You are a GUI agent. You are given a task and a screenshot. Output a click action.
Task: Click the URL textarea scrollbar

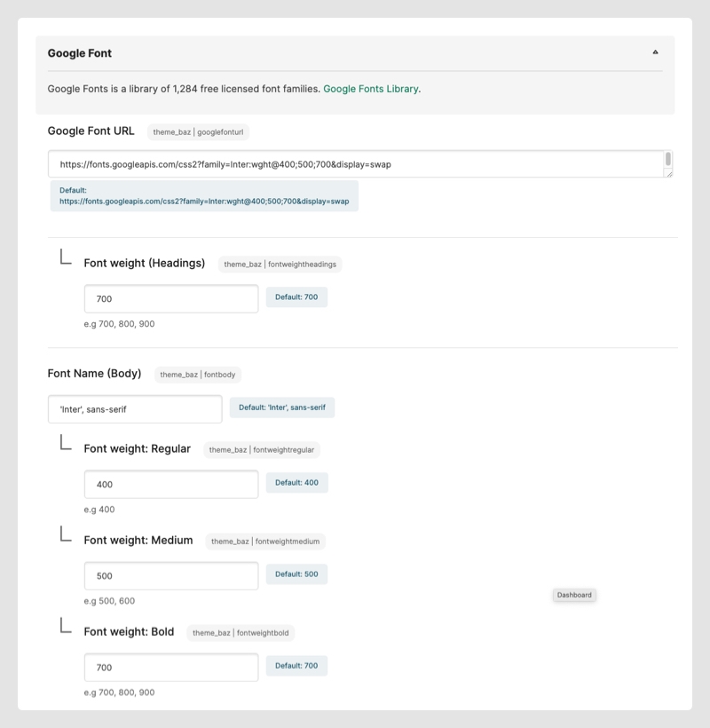click(667, 162)
